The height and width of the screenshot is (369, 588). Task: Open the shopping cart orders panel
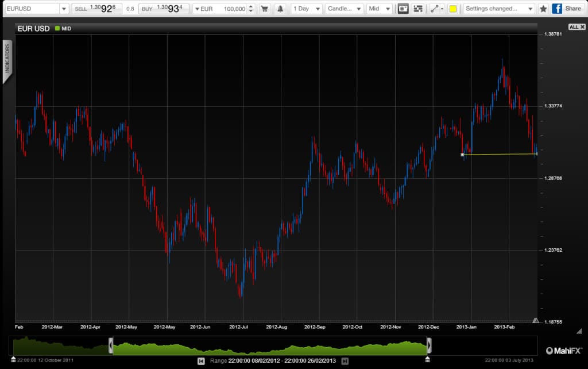pos(264,8)
